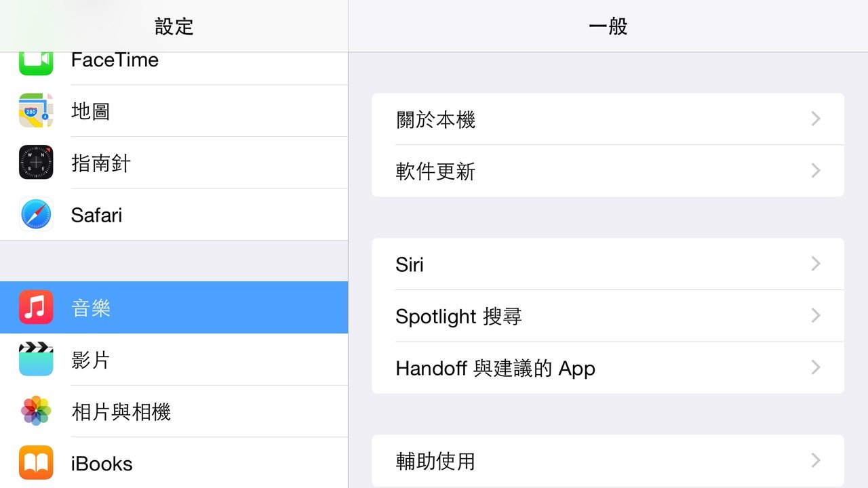Tap the 相片與相機 label in sidebar

[x=121, y=412]
